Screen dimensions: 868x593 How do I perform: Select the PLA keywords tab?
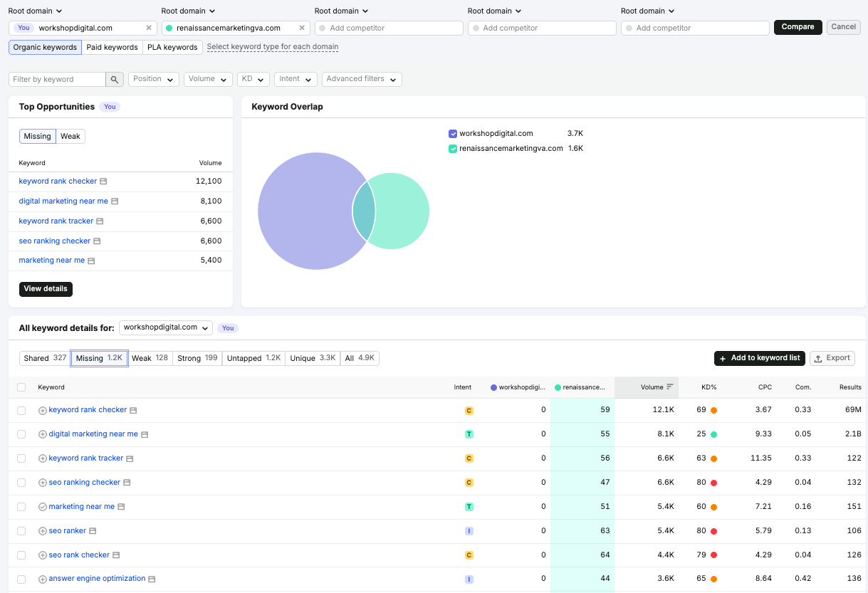click(172, 47)
